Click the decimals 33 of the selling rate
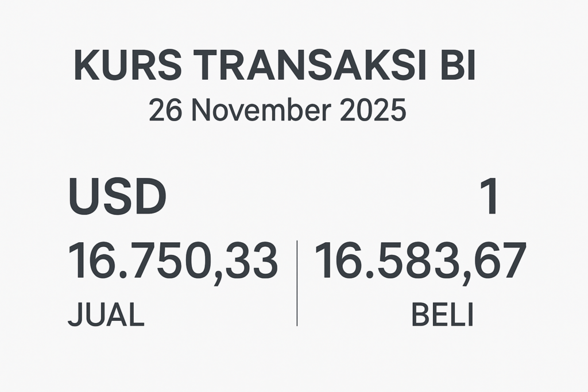Image resolution: width=588 pixels, height=392 pixels. point(253,261)
